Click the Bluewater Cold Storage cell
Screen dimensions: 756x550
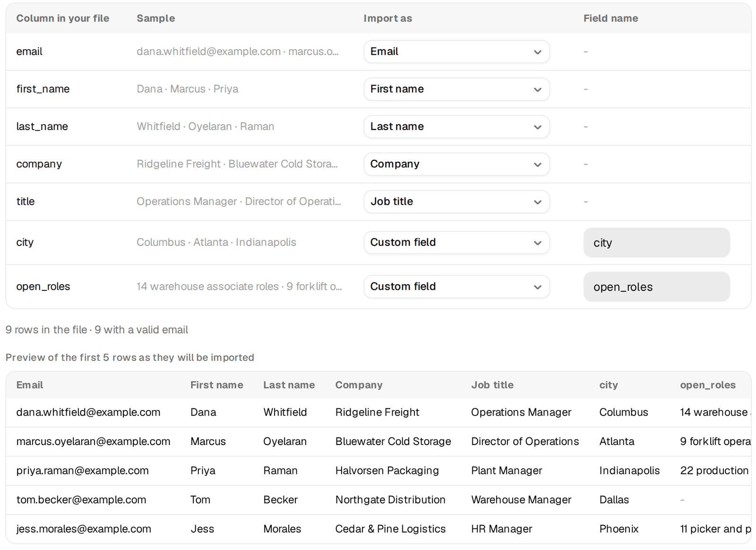click(393, 442)
